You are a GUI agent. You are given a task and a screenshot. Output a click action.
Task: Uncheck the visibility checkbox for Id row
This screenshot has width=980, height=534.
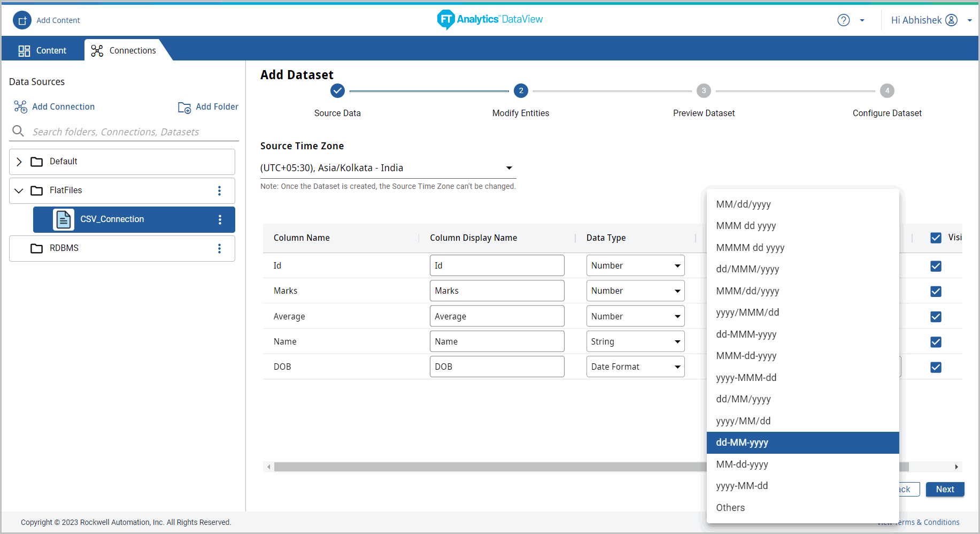936,266
